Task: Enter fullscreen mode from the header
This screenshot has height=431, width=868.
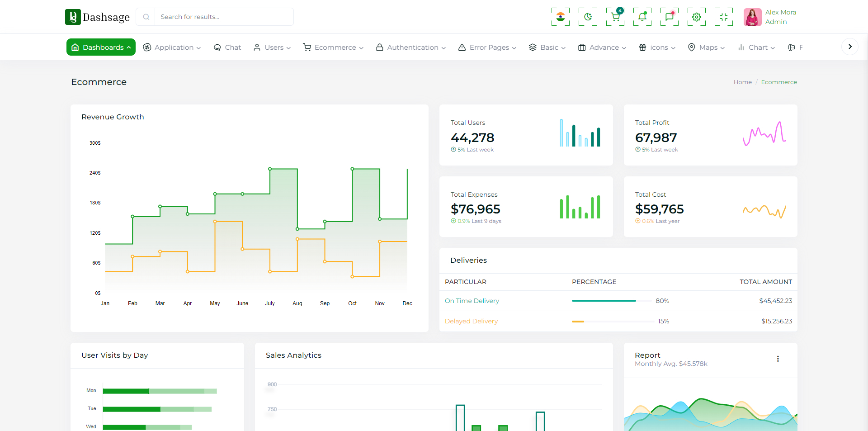Action: pyautogui.click(x=723, y=17)
